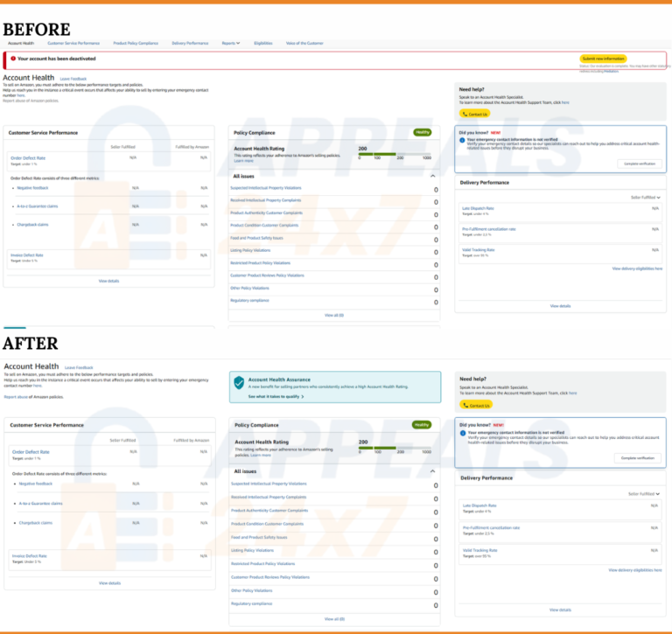Click Leave Feedback link in BEFORE Account Health
The width and height of the screenshot is (672, 634).
73,79
